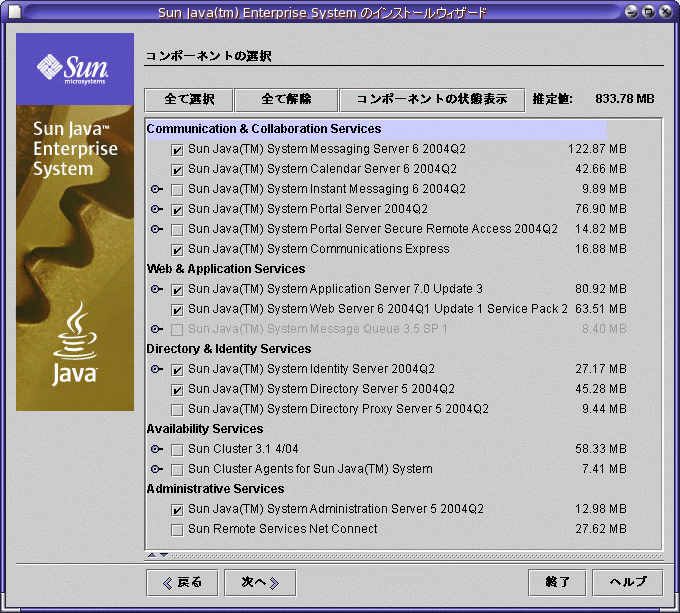Screen dimensions: 680x613
Task: Uncheck System Messaging Server 6 2004Q2
Action: tap(177, 150)
